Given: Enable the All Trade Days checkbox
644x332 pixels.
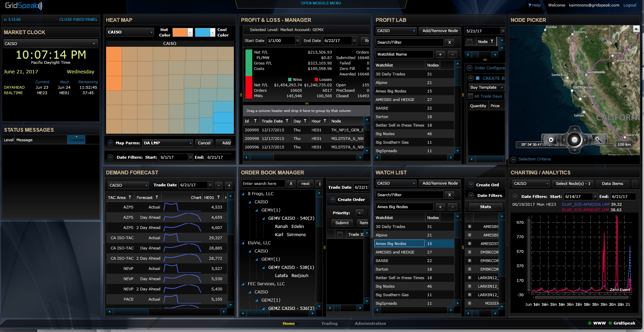Looking at the screenshot, I should click(470, 96).
